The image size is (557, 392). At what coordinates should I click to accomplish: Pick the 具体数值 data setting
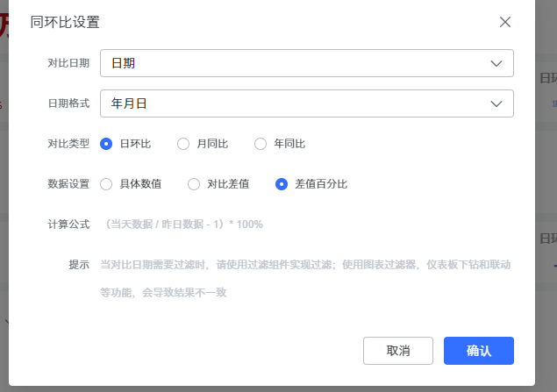tap(107, 184)
